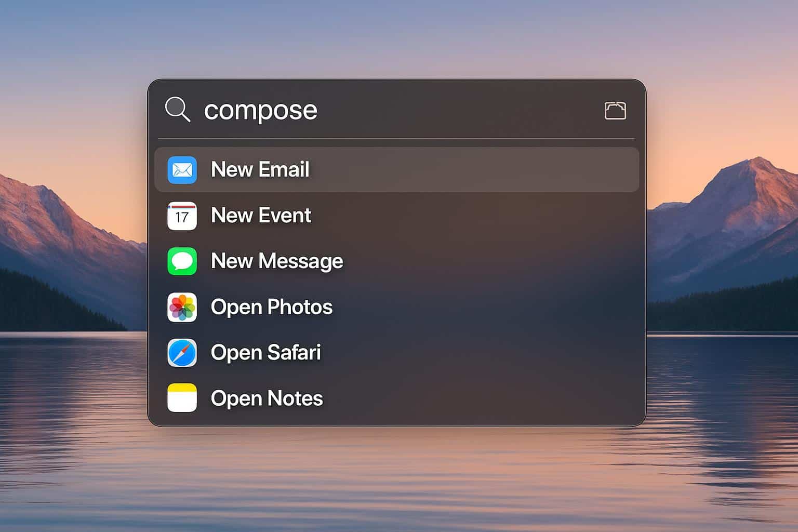Run the Open Safari result
This screenshot has width=798, height=532.
click(x=265, y=353)
